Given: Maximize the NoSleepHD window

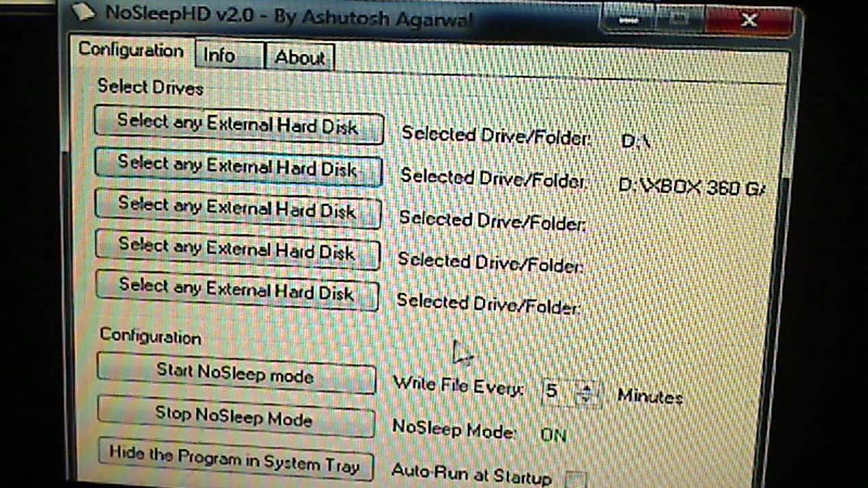Looking at the screenshot, I should [x=680, y=20].
